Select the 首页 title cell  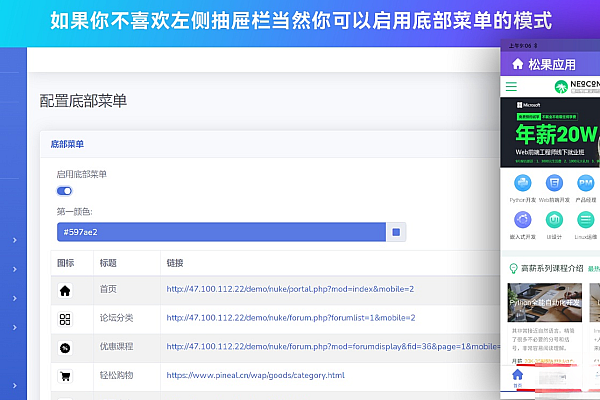point(108,289)
